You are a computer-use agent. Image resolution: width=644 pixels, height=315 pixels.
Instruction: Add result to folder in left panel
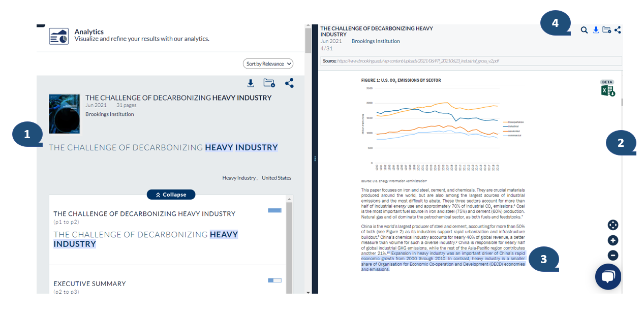(269, 83)
